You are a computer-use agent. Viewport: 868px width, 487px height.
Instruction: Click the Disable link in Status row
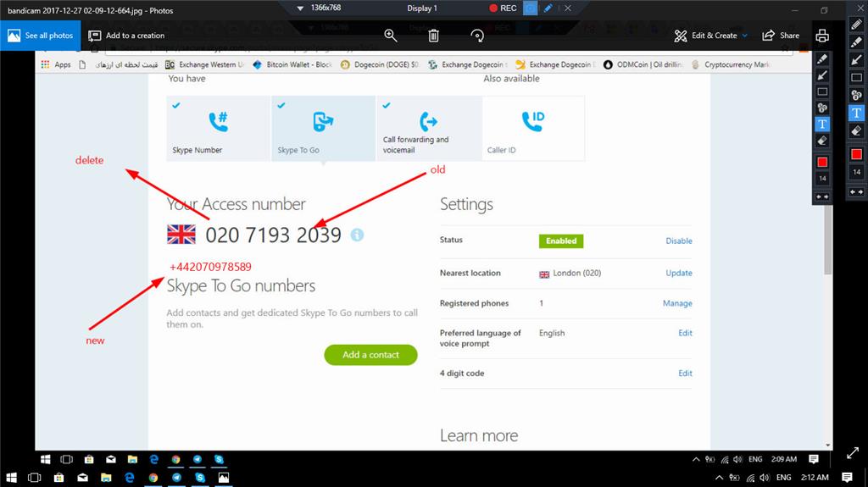click(679, 241)
